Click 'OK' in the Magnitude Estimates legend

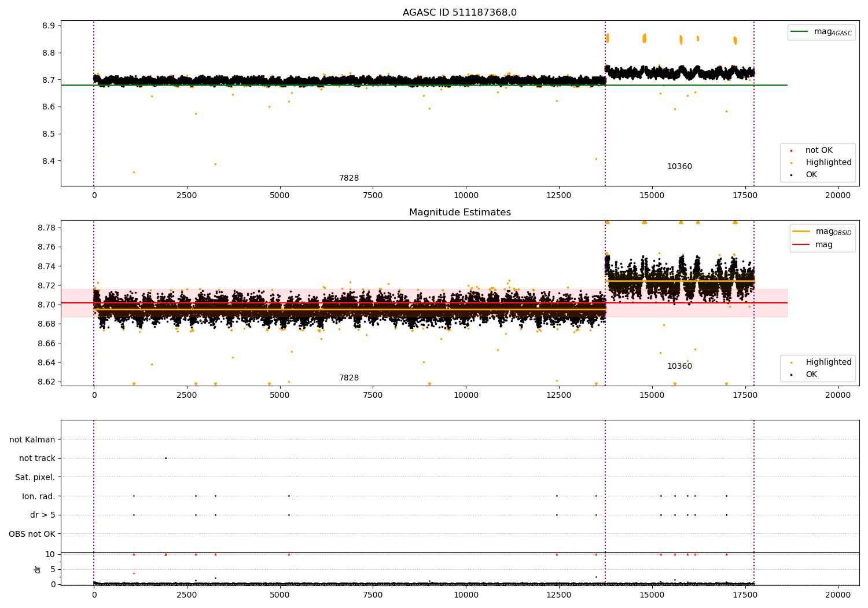(x=804, y=375)
